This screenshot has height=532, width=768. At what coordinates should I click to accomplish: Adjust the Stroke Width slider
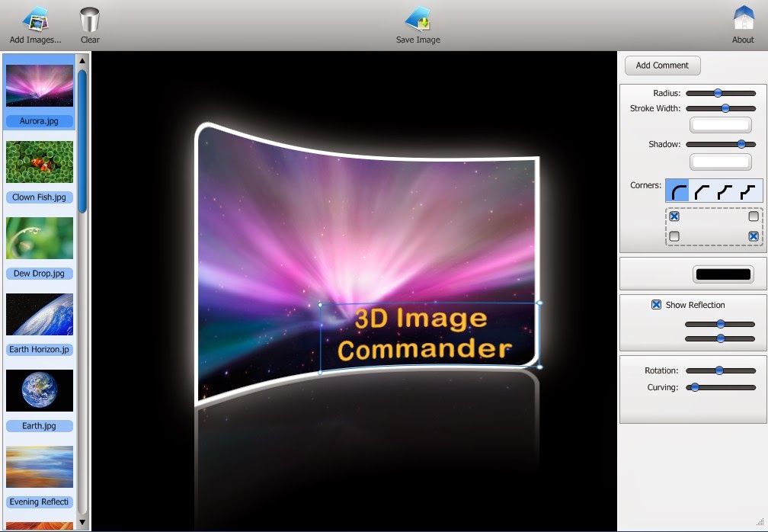click(721, 108)
